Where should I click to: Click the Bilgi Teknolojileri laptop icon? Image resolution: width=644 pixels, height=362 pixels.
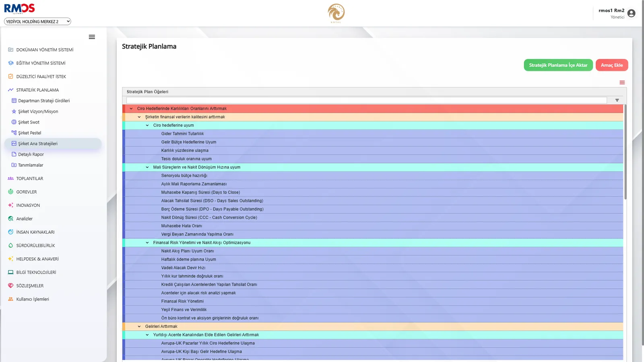[11, 272]
